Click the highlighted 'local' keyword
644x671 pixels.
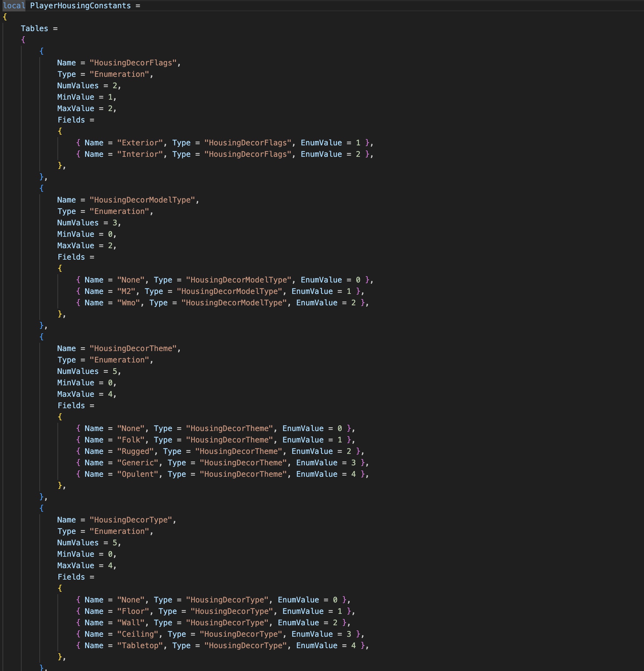(x=14, y=5)
